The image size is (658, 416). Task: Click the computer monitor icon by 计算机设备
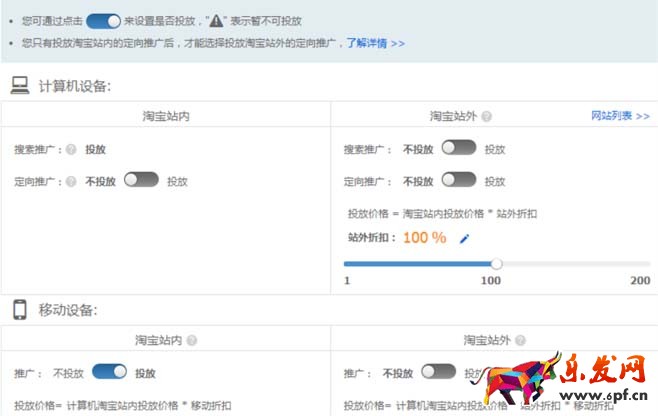pyautogui.click(x=20, y=86)
